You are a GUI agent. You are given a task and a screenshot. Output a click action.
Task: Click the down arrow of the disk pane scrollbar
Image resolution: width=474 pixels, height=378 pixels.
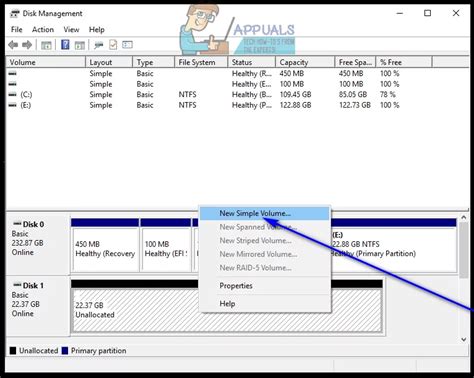click(463, 340)
